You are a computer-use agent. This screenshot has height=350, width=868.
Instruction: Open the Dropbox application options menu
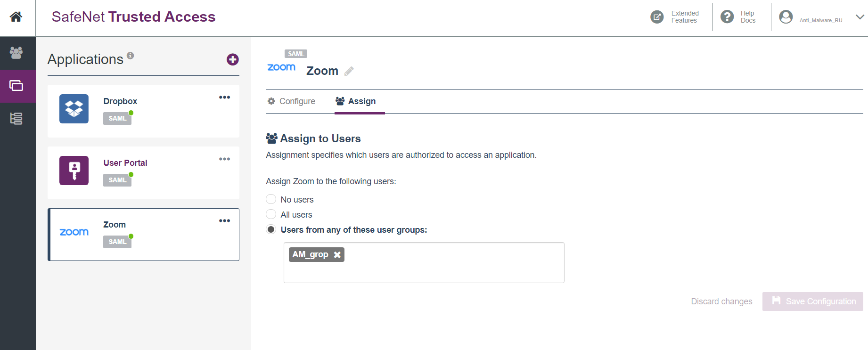(x=224, y=98)
